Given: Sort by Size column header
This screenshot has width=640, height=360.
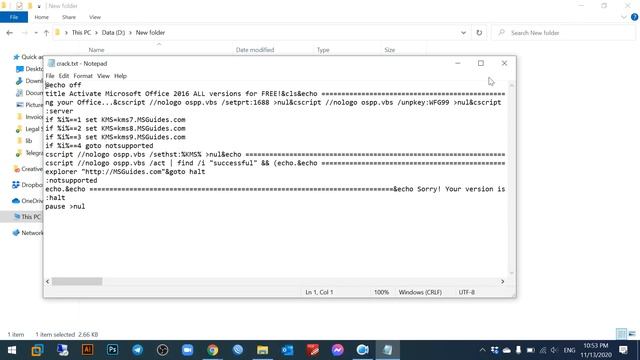Looking at the screenshot, I should click(389, 50).
